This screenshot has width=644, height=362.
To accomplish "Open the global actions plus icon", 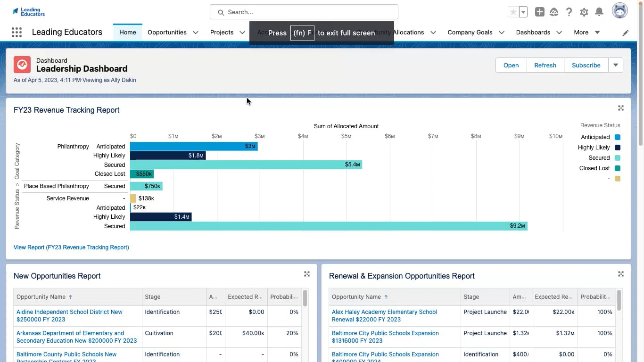I will (x=539, y=12).
